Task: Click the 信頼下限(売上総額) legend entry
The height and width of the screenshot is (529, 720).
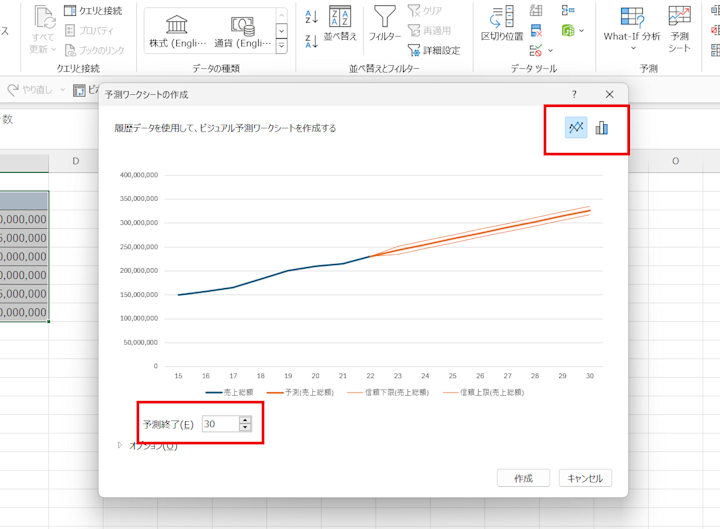Action: (x=388, y=392)
